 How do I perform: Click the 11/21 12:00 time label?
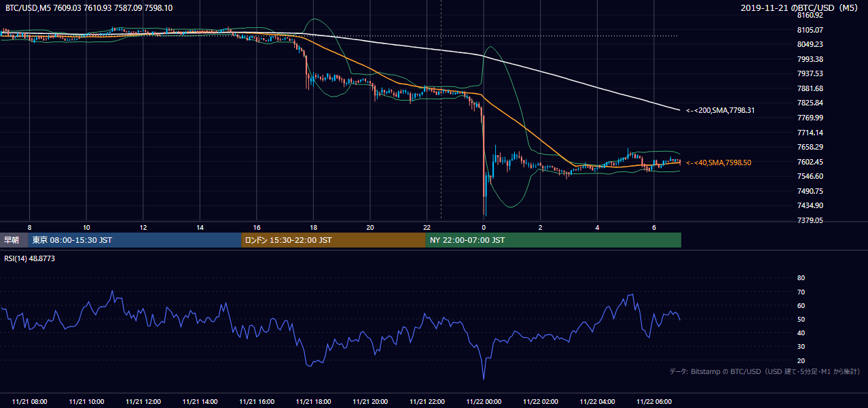pos(143,402)
